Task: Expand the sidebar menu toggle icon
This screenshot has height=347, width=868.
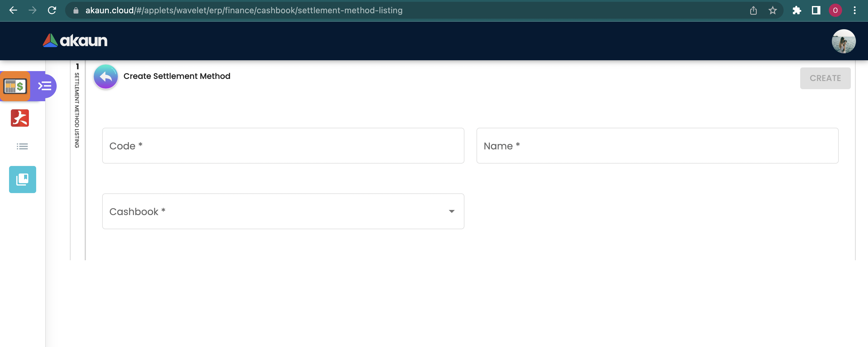Action: click(45, 86)
